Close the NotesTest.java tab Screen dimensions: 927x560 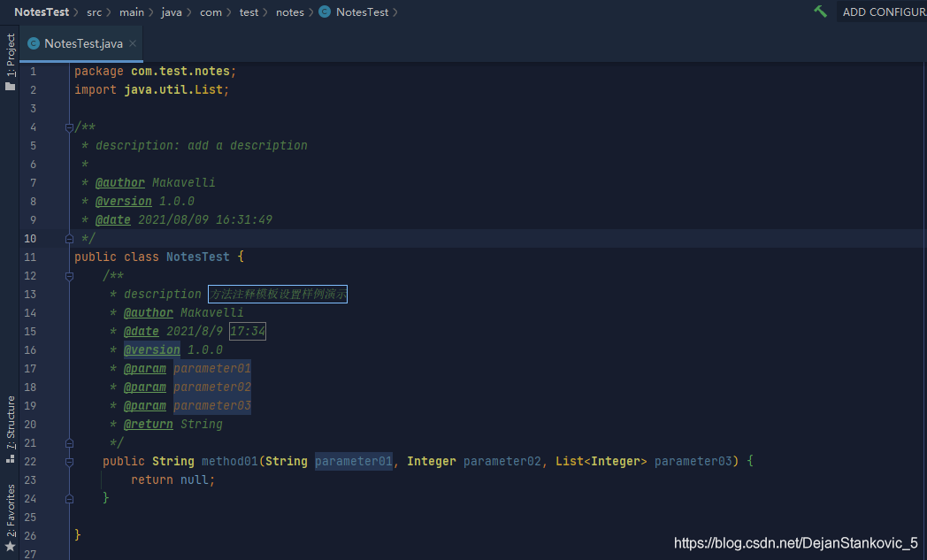[133, 43]
